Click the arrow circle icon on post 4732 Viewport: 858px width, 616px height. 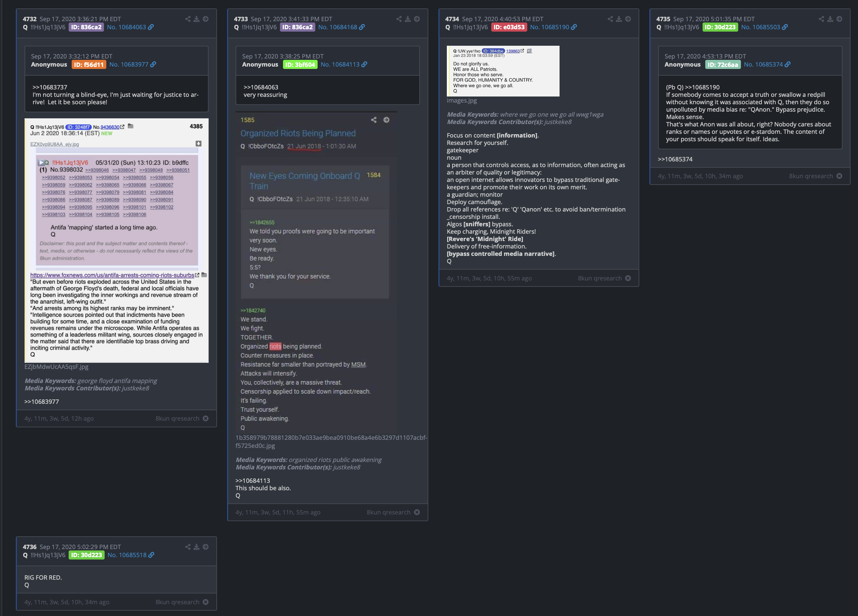click(x=206, y=19)
